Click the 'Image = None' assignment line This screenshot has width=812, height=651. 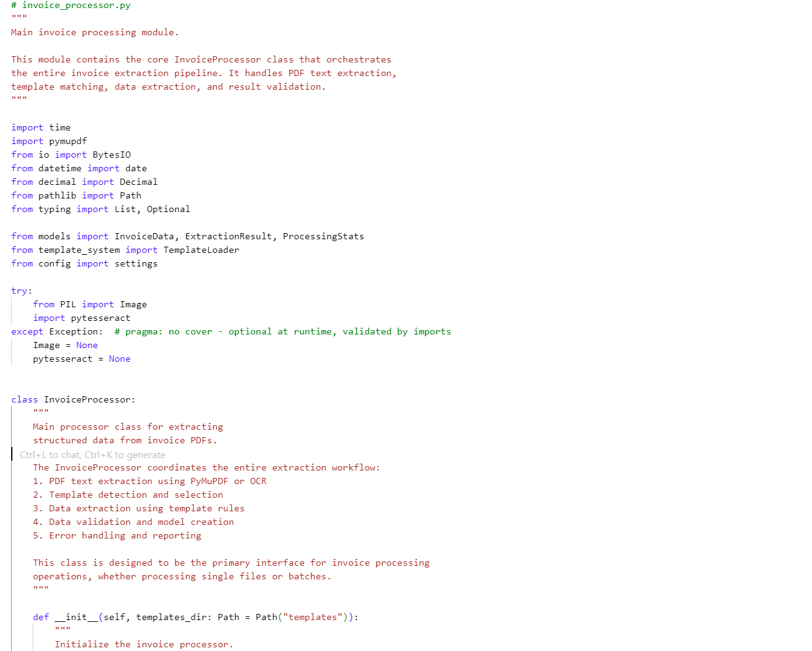[65, 346]
